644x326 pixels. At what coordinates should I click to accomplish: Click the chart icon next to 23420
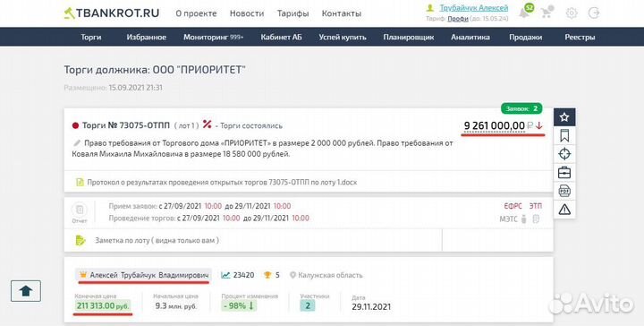(225, 275)
